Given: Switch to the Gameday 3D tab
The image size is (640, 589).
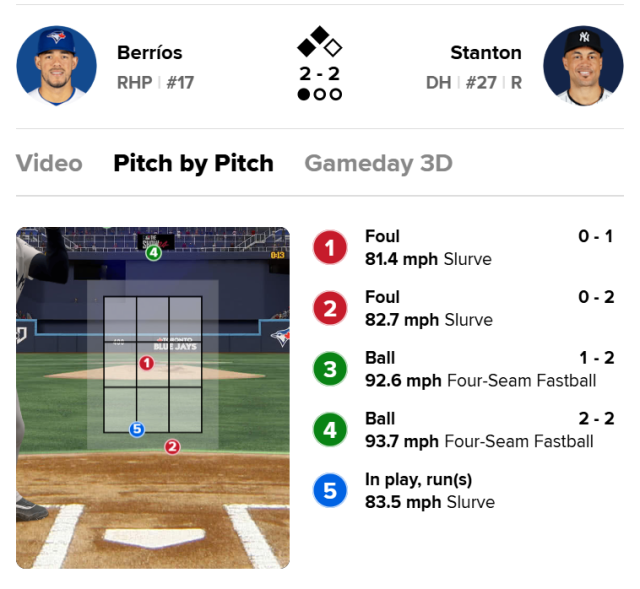Looking at the screenshot, I should 378,163.
